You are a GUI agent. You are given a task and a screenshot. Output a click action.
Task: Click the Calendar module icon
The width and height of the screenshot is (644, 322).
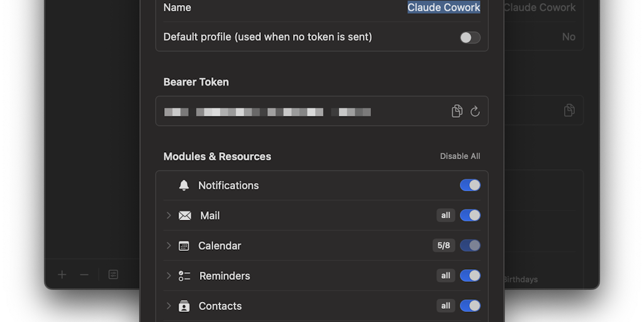coord(184,246)
